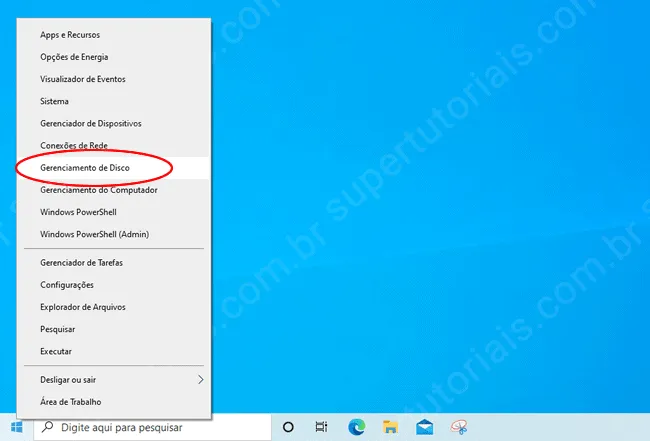650x441 pixels.
Task: Open the Mail app taskbar icon
Action: point(424,427)
